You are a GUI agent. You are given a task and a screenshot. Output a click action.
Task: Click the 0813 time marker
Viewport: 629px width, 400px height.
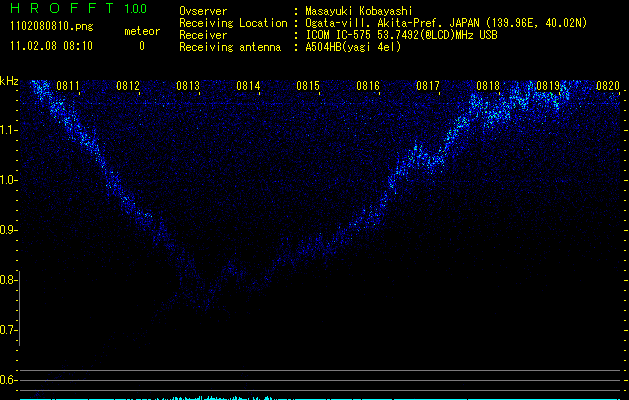tap(188, 86)
